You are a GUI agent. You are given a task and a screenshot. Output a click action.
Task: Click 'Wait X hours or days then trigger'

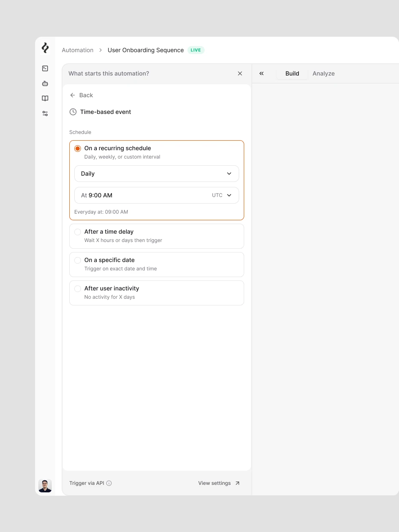pos(123,240)
